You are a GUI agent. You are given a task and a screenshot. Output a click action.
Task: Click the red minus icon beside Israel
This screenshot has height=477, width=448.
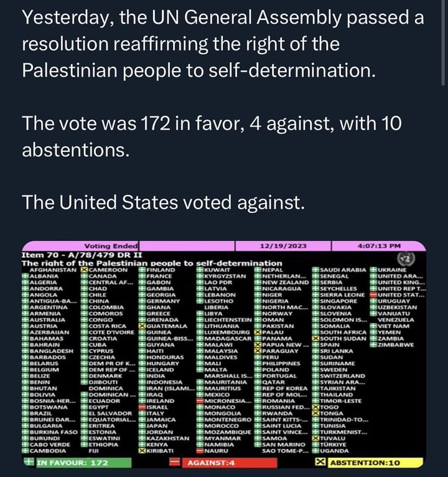tap(142, 406)
